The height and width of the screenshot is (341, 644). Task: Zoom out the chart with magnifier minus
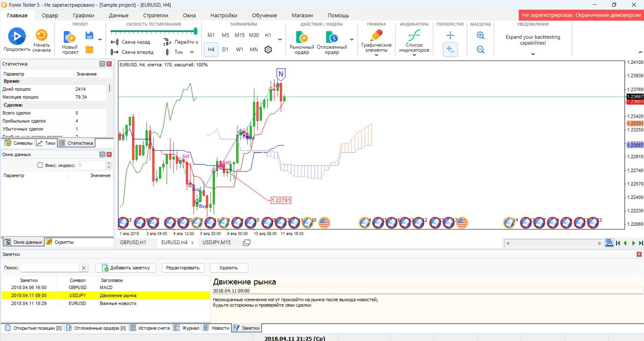click(x=480, y=50)
